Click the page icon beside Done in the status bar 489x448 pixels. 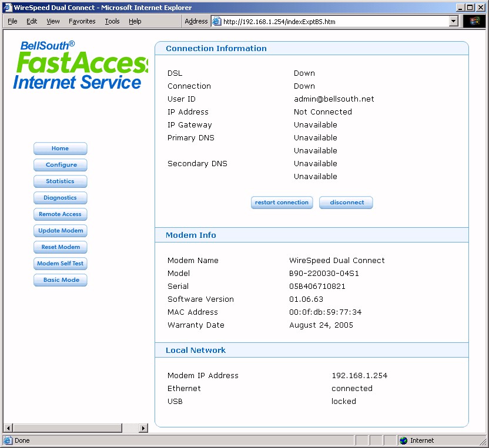(x=8, y=440)
